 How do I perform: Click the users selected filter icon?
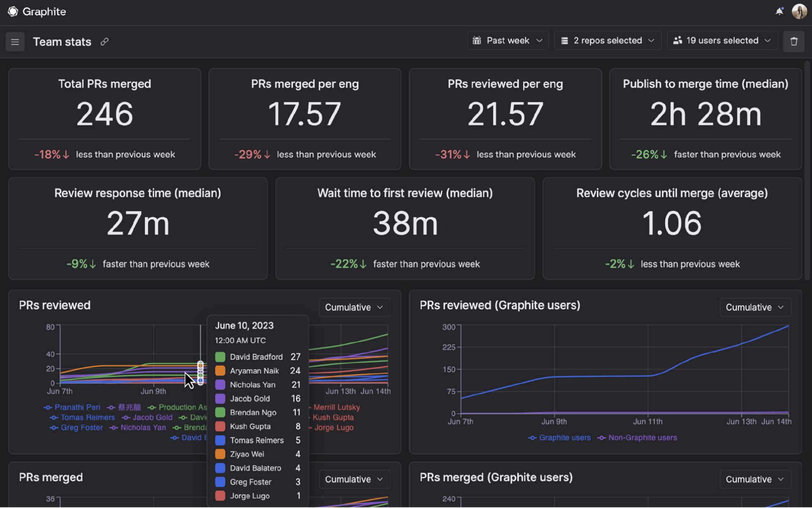pyautogui.click(x=678, y=41)
